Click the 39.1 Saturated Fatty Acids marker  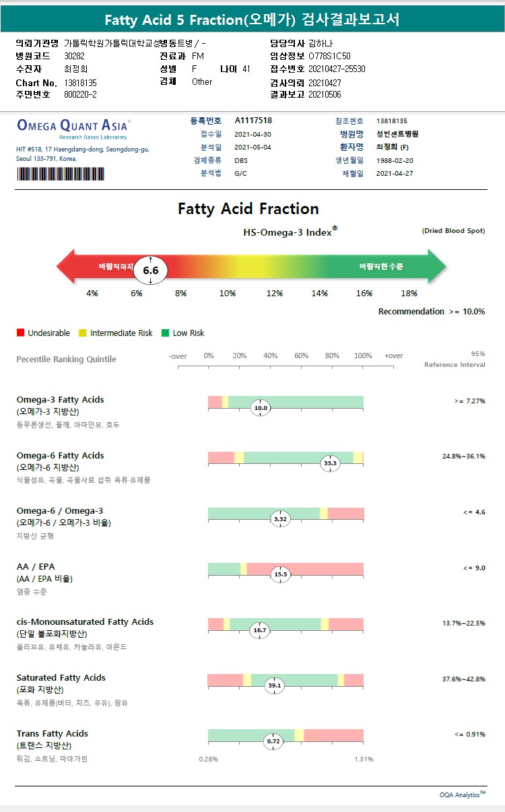(x=274, y=685)
